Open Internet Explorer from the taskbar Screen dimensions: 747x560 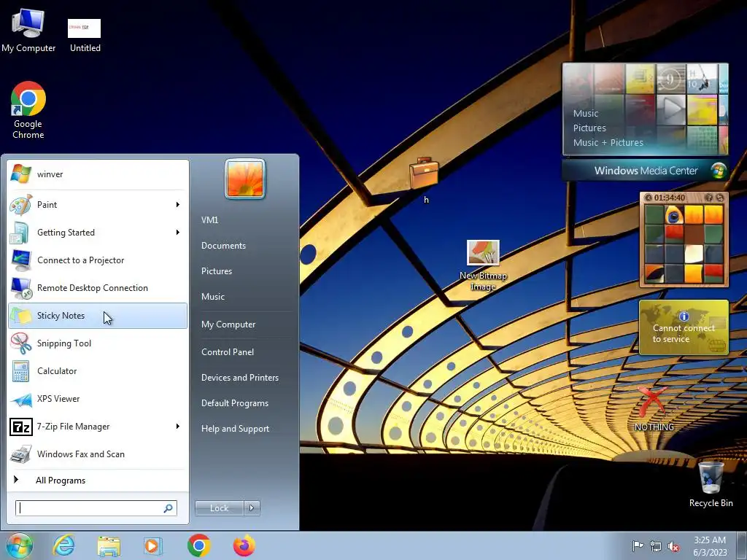point(64,545)
